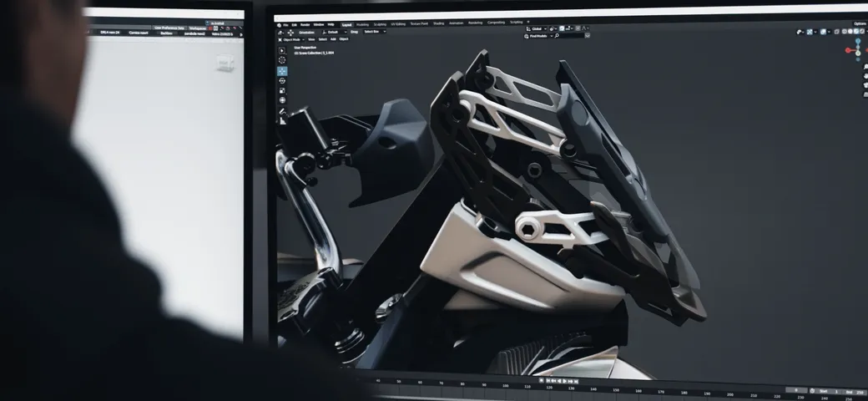Viewport: 868px width, 401px height.
Task: Toggle proportional editing in header
Action: [578, 28]
